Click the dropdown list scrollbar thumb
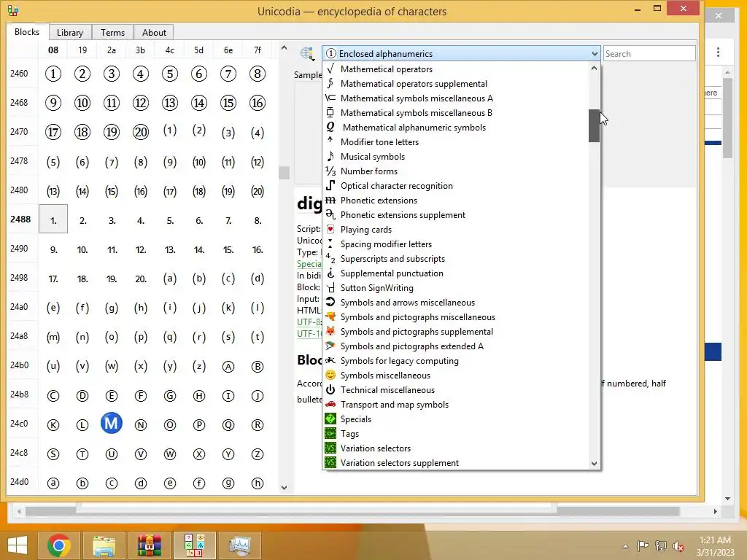 click(x=594, y=125)
